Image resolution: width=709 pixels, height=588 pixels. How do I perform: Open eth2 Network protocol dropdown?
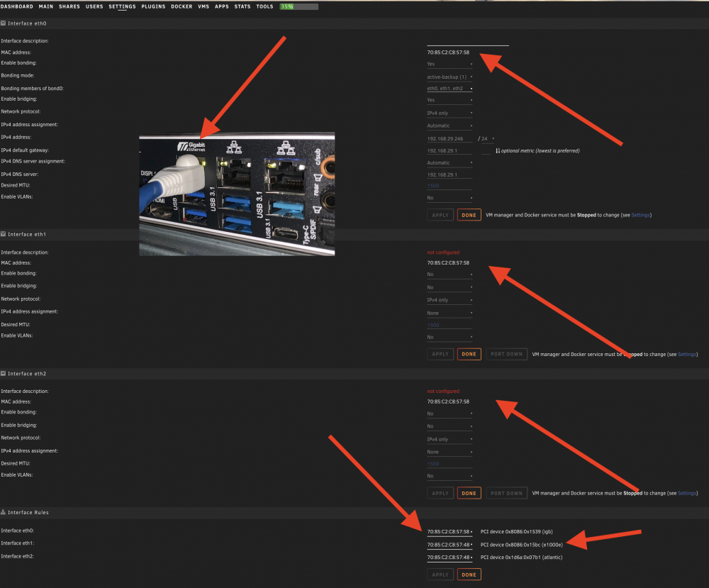(x=450, y=440)
